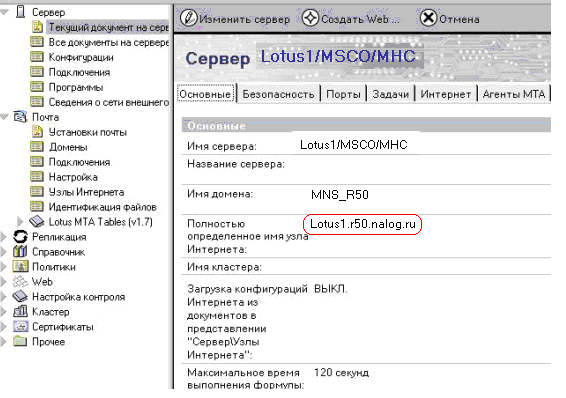566x398 pixels.
Task: Collapse the Сервер tree node
Action: pyautogui.click(x=4, y=12)
